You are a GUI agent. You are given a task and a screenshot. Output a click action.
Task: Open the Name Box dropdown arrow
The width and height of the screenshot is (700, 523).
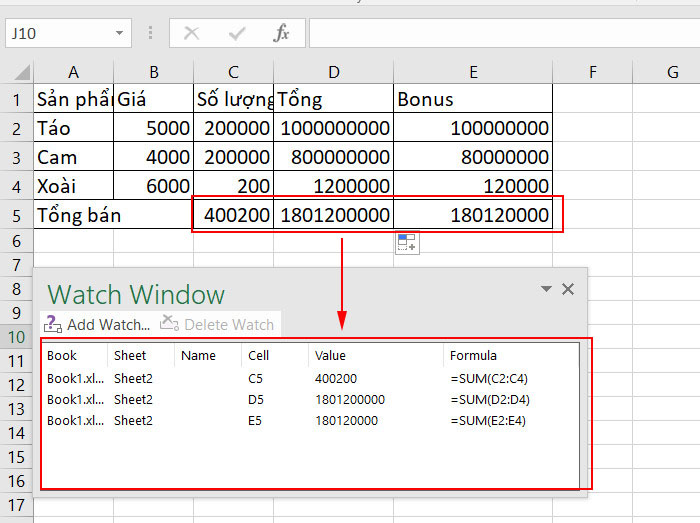tap(119, 33)
